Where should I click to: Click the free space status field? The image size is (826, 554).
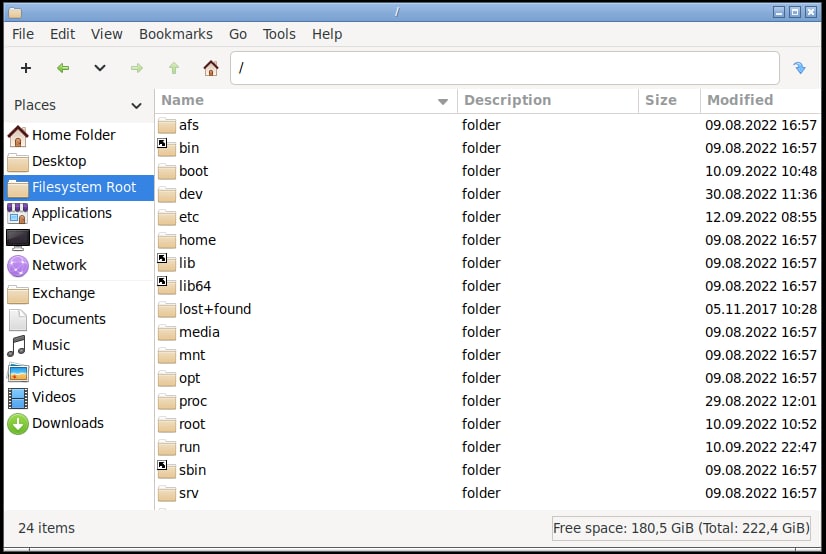tap(681, 528)
